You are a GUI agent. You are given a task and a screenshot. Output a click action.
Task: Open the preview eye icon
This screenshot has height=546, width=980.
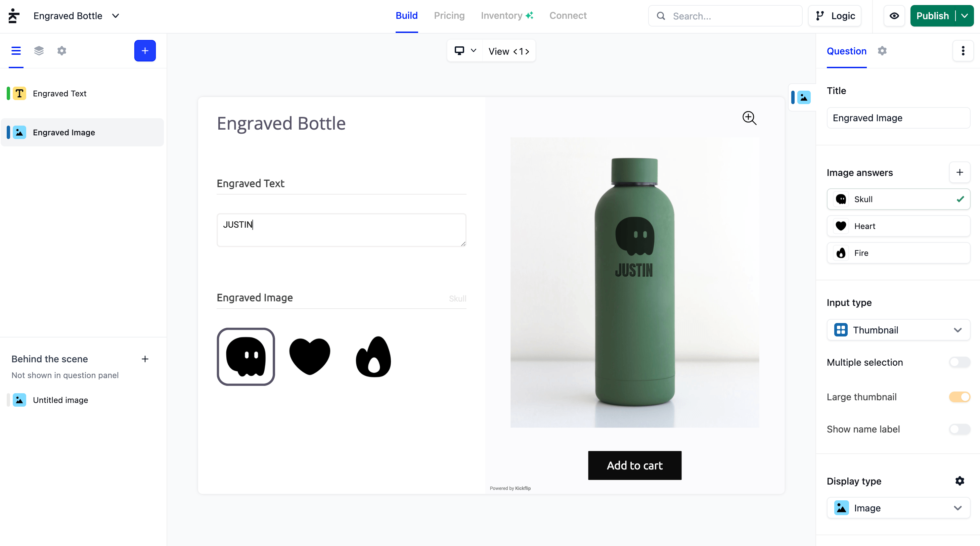pos(894,16)
